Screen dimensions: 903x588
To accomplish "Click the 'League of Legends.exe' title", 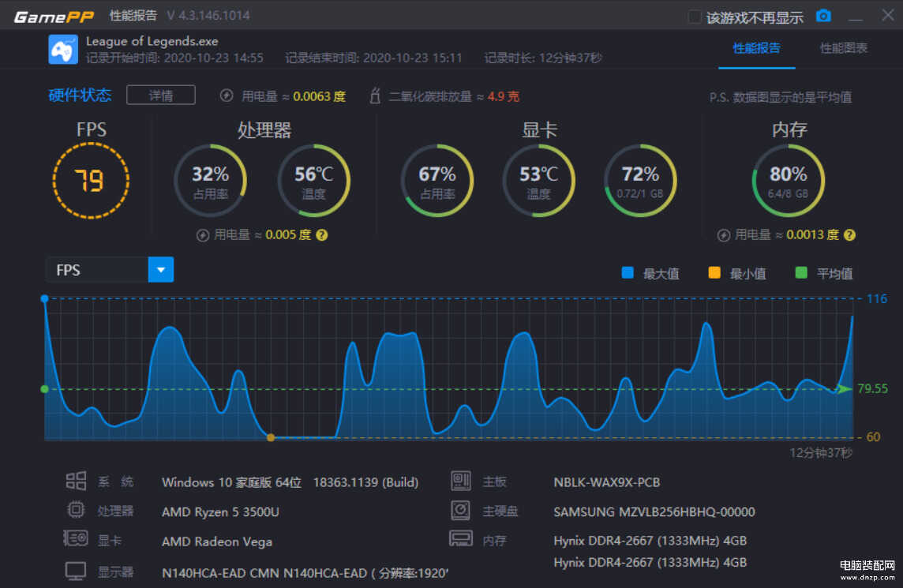I will click(152, 42).
